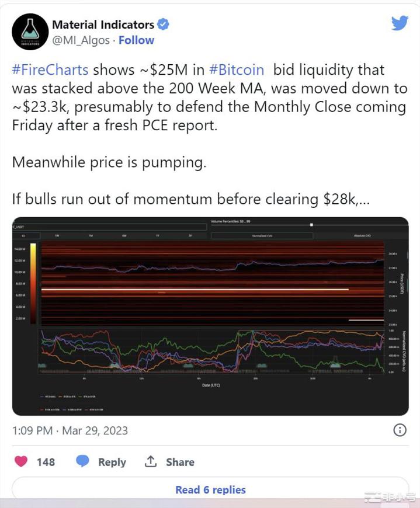
Task: Open the tweet info icon
Action: 400,430
